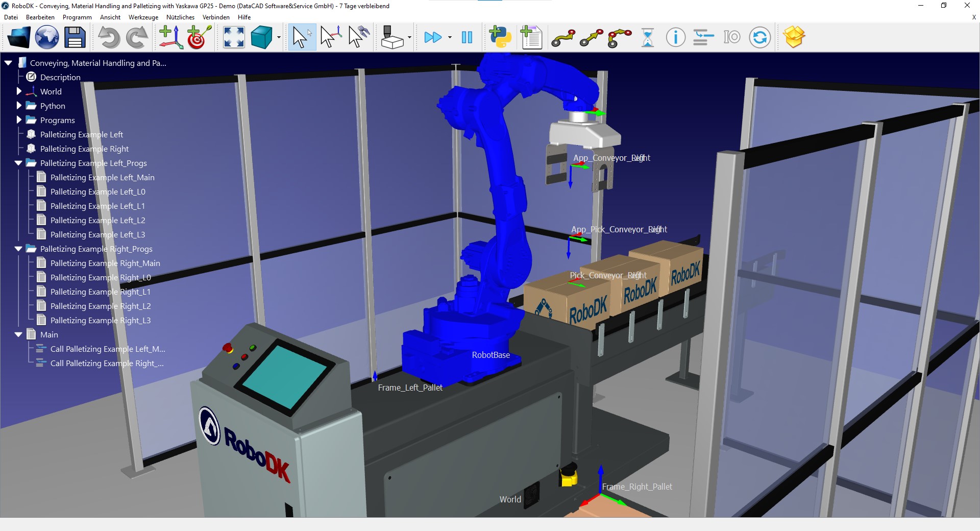Image resolution: width=980 pixels, height=531 pixels.
Task: Open the Programm menu
Action: click(x=77, y=17)
